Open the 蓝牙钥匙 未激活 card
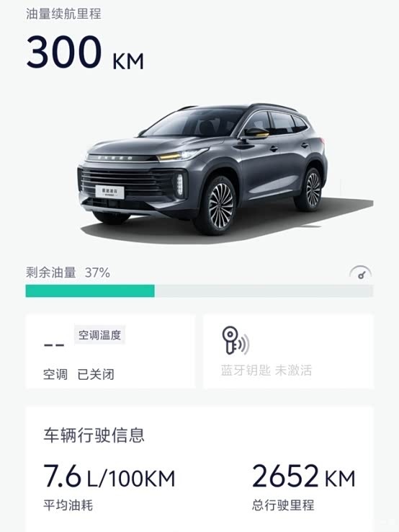The height and width of the screenshot is (532, 399). pyautogui.click(x=288, y=352)
